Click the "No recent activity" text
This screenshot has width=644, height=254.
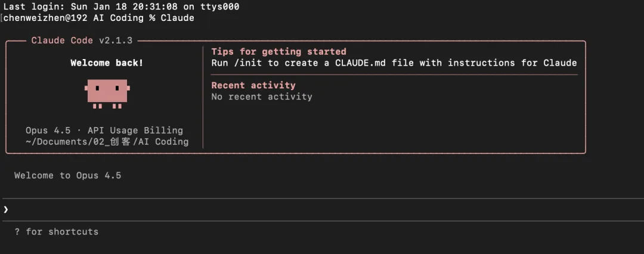(x=262, y=97)
